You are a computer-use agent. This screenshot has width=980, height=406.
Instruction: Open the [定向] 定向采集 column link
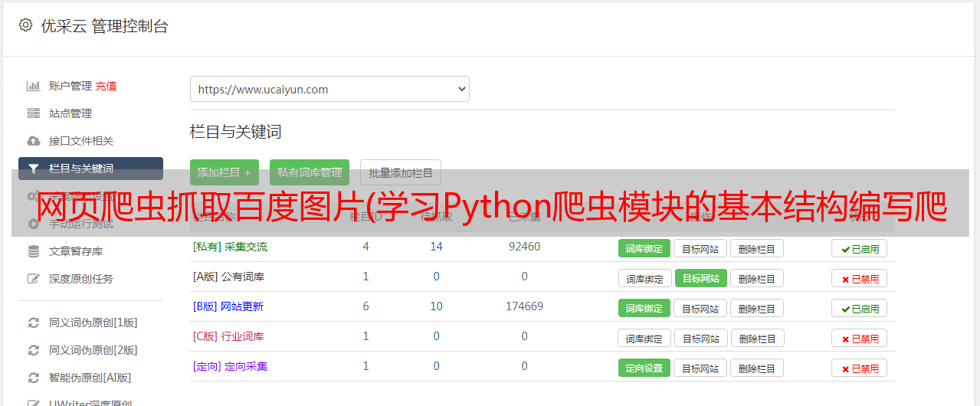(x=230, y=366)
